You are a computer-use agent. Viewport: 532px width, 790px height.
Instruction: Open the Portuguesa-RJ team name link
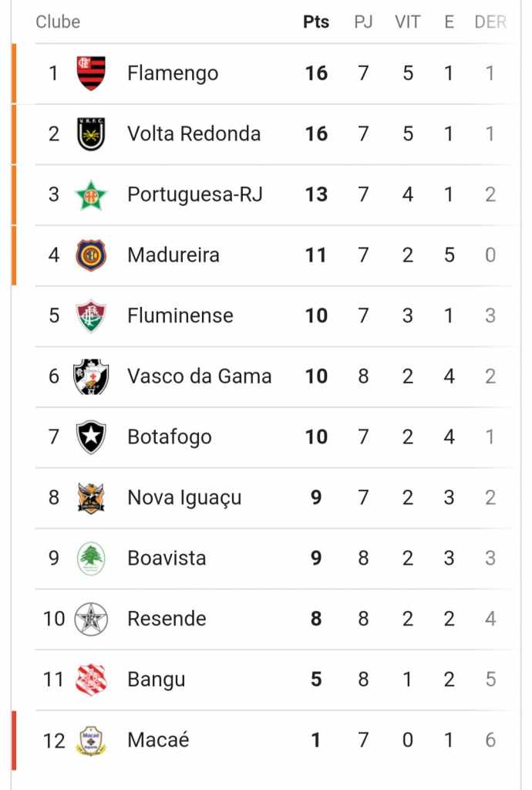pyautogui.click(x=195, y=195)
